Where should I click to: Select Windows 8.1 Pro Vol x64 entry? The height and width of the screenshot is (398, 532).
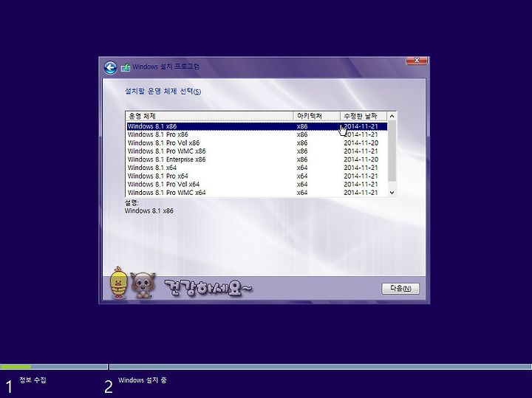pos(257,184)
